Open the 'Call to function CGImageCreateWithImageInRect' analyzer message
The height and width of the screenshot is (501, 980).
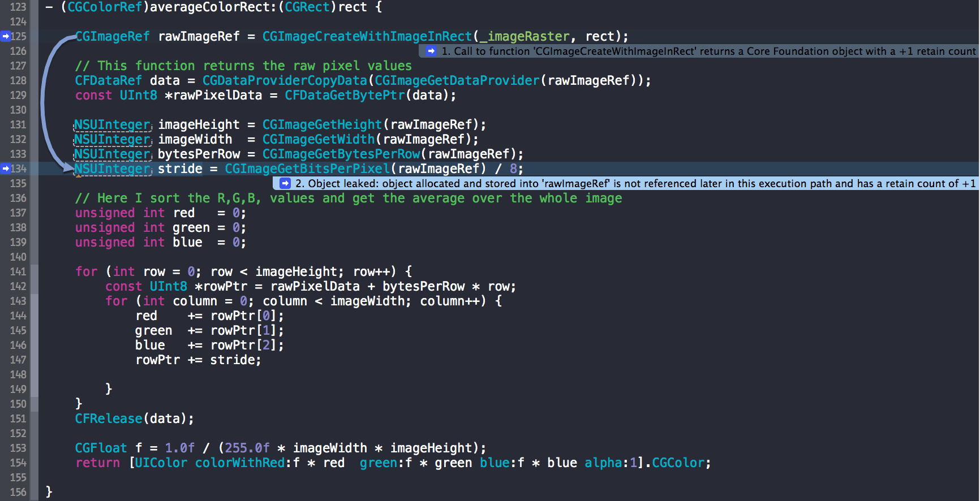tap(699, 51)
